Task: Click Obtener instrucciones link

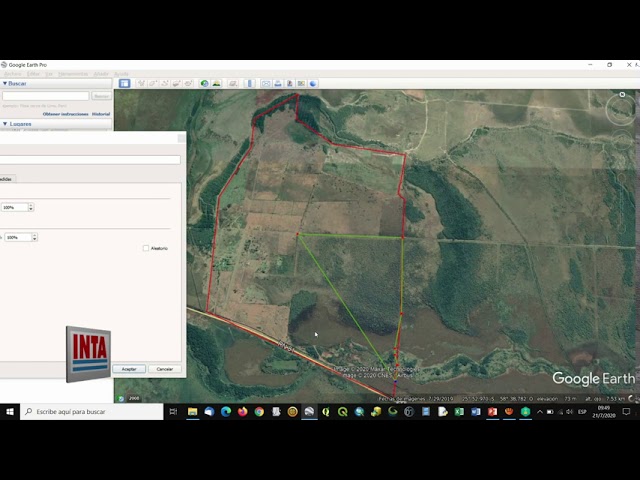Action: tap(66, 114)
